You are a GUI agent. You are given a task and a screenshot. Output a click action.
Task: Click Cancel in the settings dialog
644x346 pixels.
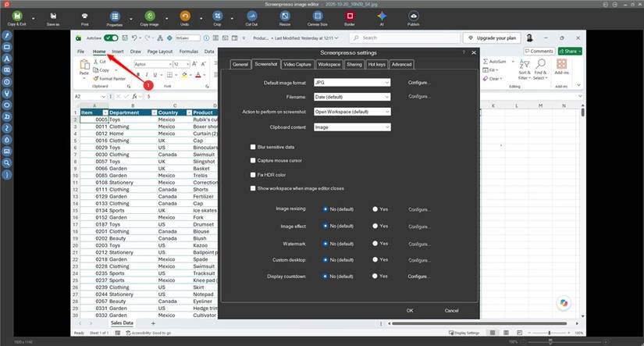click(451, 311)
